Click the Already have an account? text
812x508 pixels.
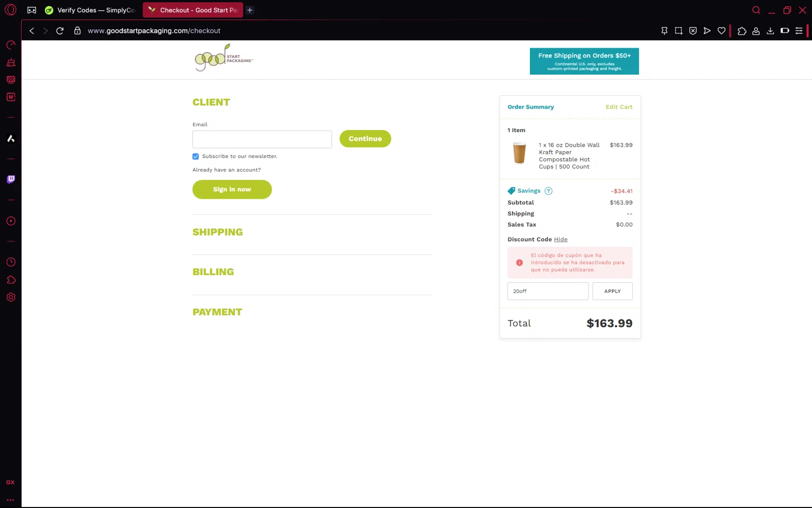click(226, 170)
